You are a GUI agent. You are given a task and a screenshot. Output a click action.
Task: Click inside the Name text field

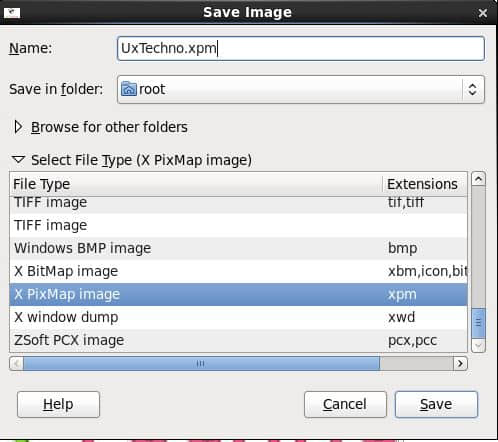click(x=301, y=49)
